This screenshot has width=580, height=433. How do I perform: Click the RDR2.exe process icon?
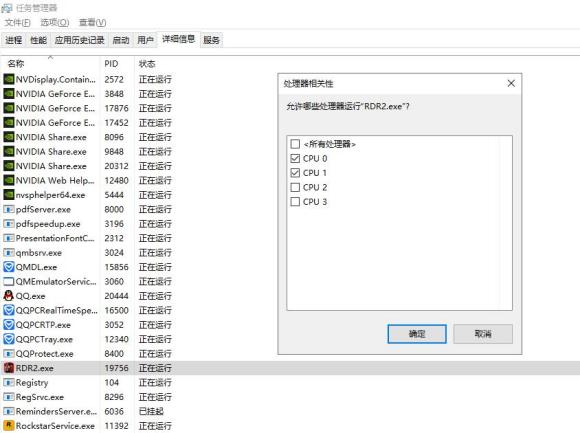pyautogui.click(x=9, y=368)
